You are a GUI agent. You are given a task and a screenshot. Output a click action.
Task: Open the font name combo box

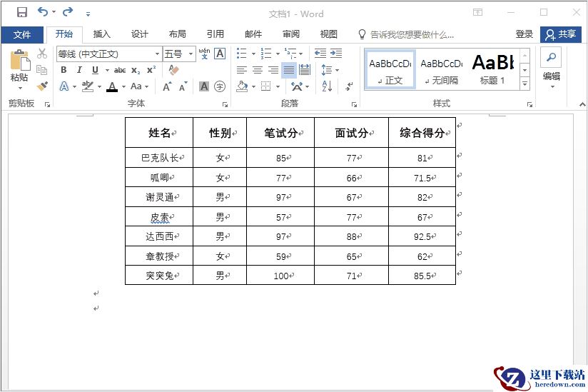click(x=109, y=54)
